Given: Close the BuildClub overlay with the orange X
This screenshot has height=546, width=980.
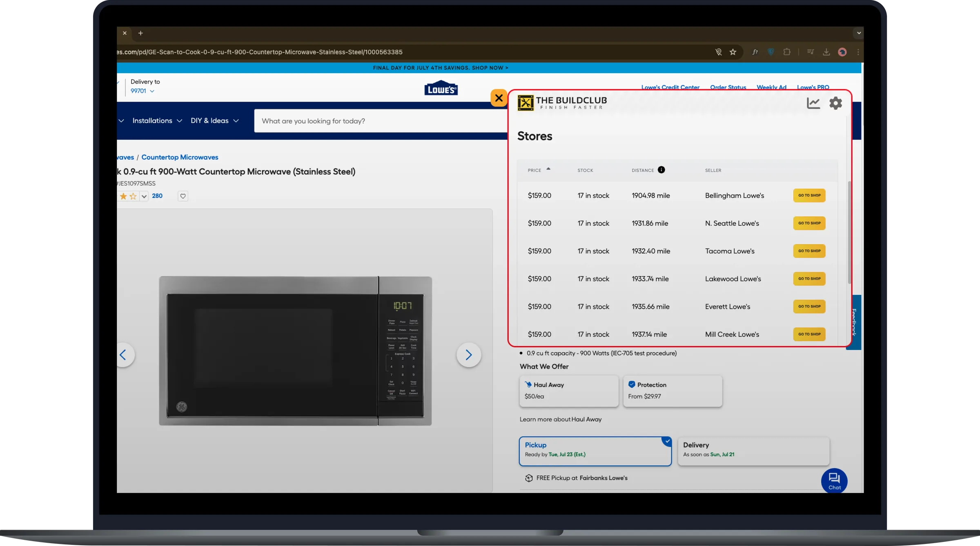Looking at the screenshot, I should click(x=499, y=98).
